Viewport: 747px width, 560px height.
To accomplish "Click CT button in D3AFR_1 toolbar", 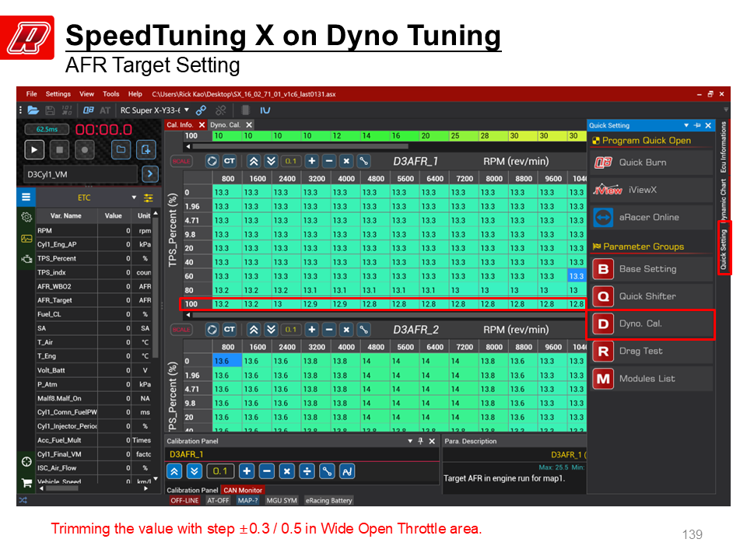I will [x=230, y=161].
